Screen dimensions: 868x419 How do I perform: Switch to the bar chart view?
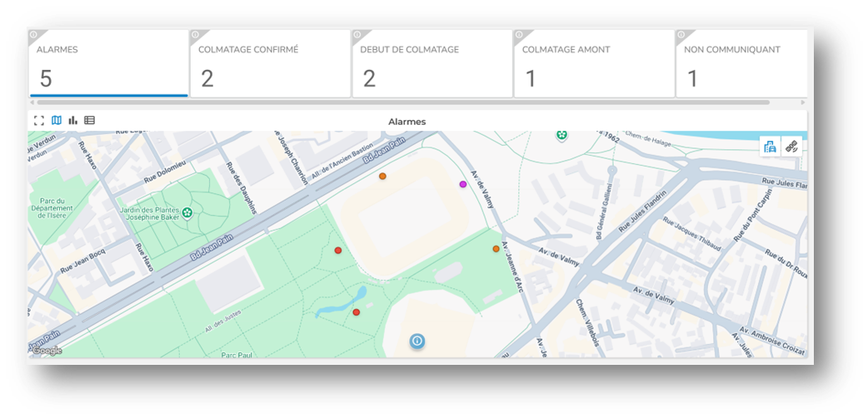[x=73, y=121]
